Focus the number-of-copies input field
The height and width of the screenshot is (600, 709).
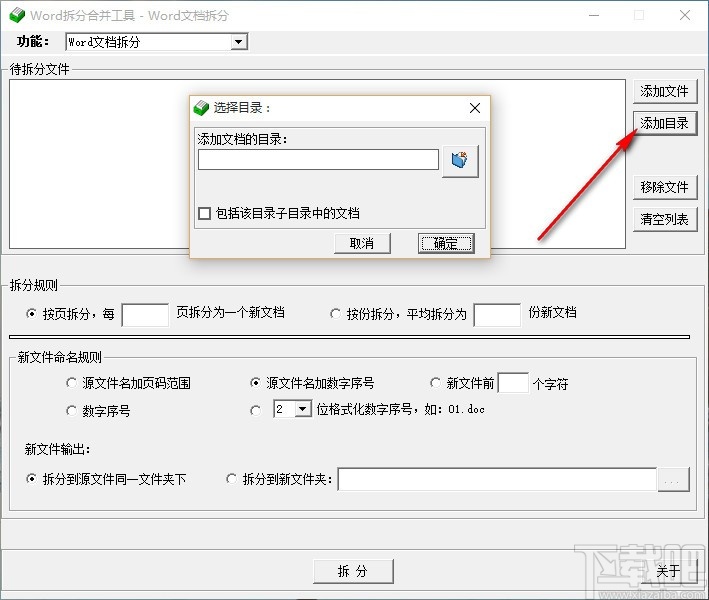coord(497,315)
